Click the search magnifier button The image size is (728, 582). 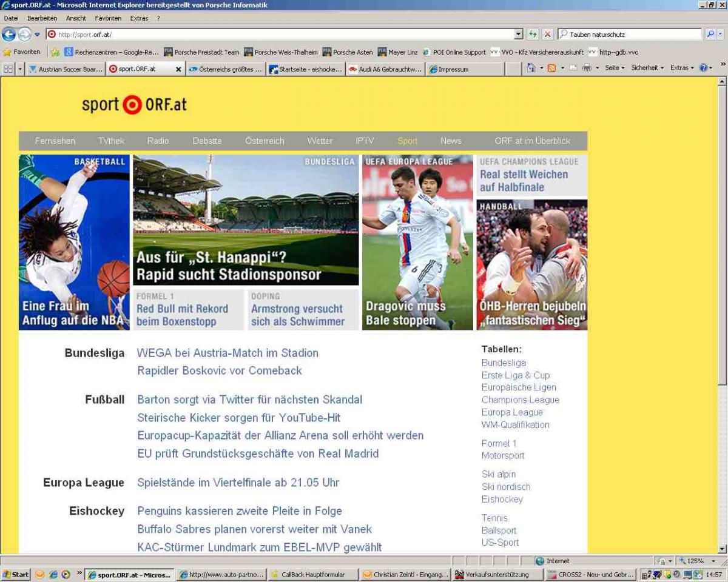710,35
